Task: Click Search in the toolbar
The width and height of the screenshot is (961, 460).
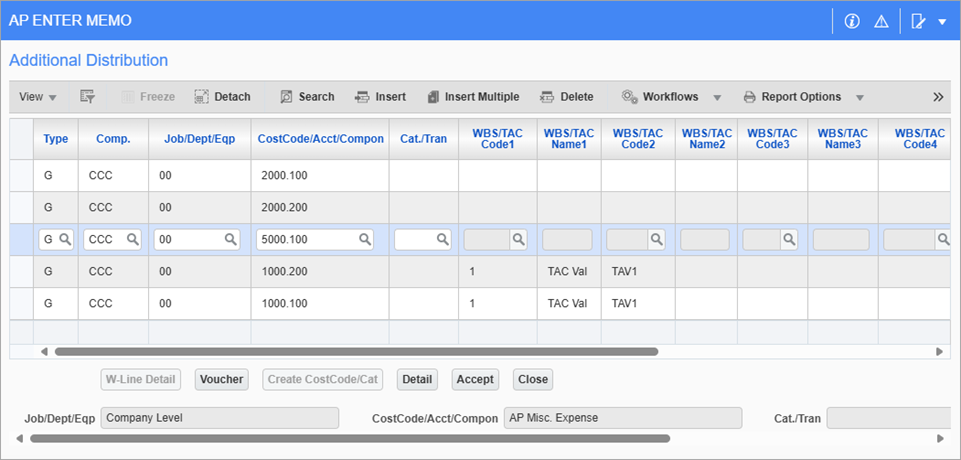Action: pos(307,97)
